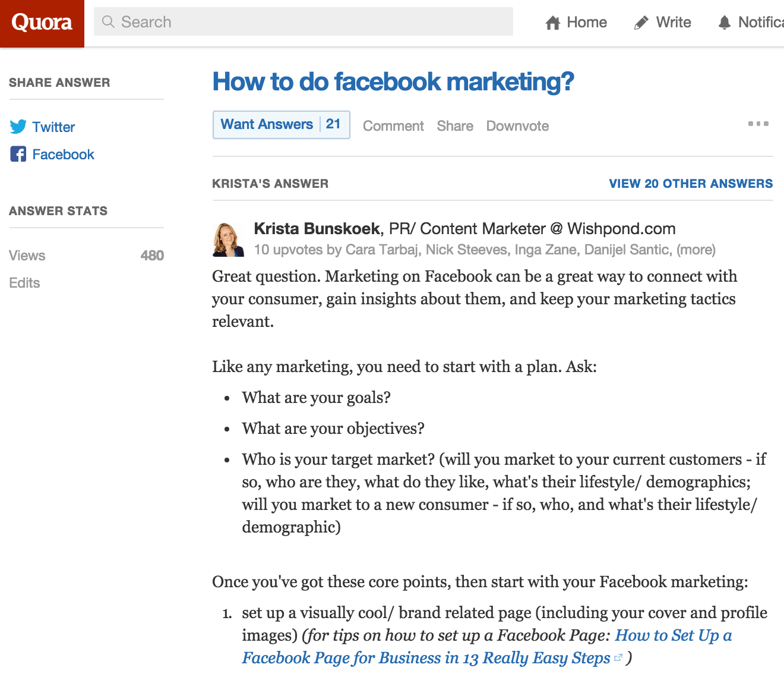Expand the upvoters list with (more)

(x=698, y=250)
